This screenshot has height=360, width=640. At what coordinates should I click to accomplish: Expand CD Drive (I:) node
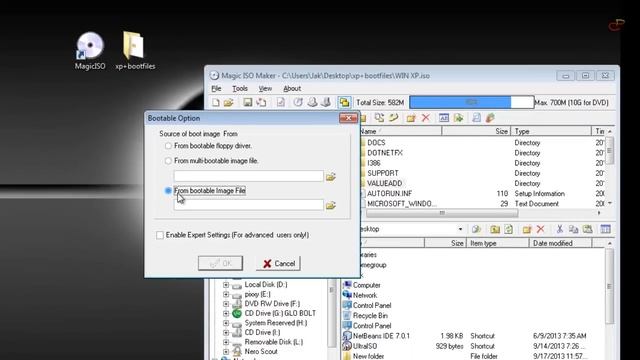[226, 333]
